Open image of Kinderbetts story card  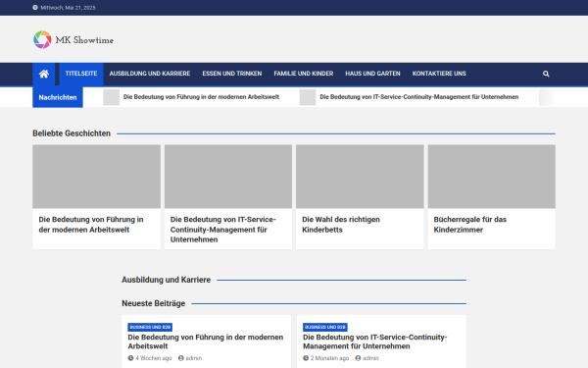[360, 177]
